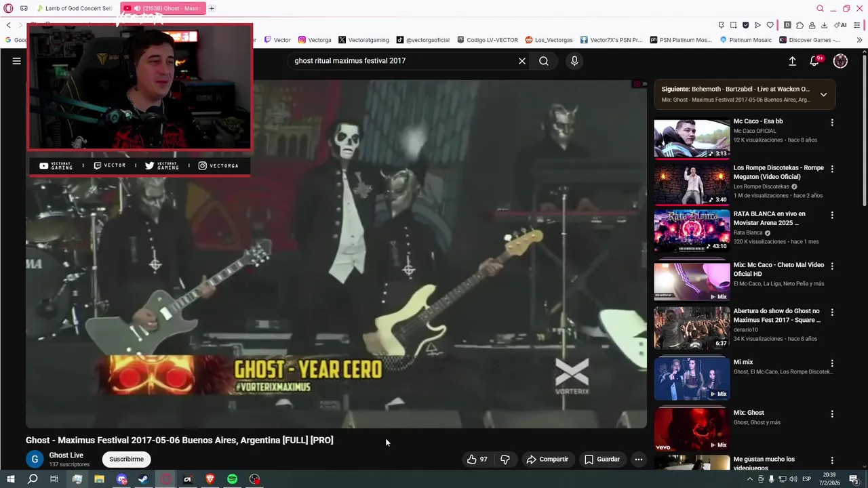Expand the Siguiente mix playlist chevron
Viewport: 868px width, 488px height.
(x=823, y=94)
